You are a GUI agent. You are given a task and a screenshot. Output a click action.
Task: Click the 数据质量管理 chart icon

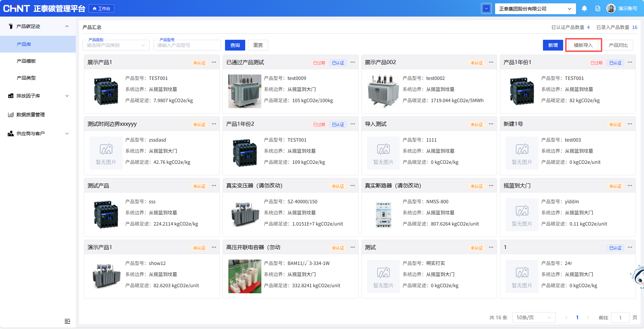click(11, 115)
